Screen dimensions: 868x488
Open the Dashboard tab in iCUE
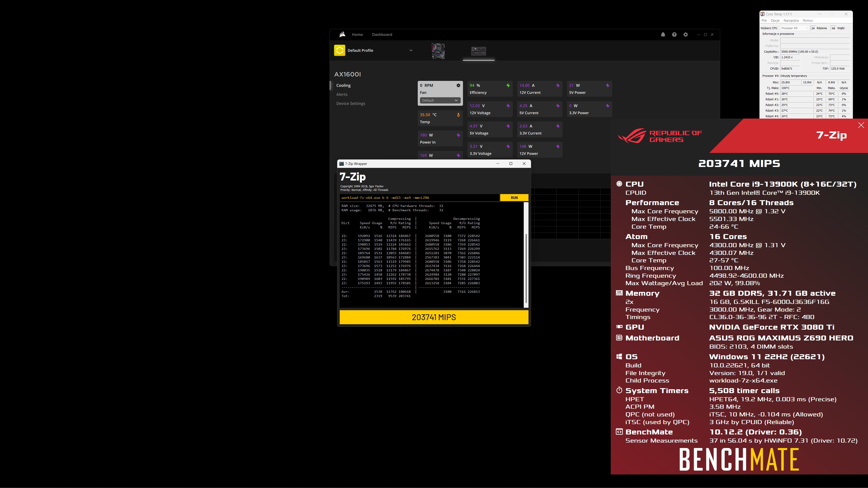pyautogui.click(x=382, y=34)
